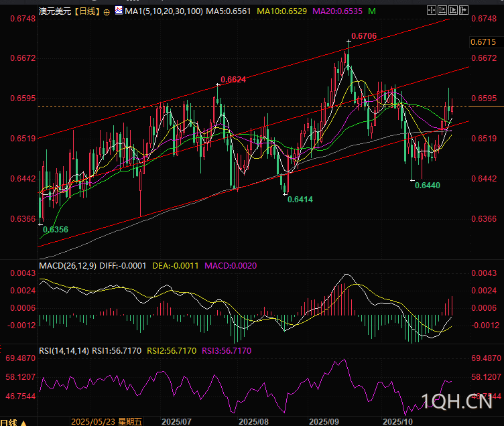Open RSI(14,14,14) indicator settings label

pos(64,350)
